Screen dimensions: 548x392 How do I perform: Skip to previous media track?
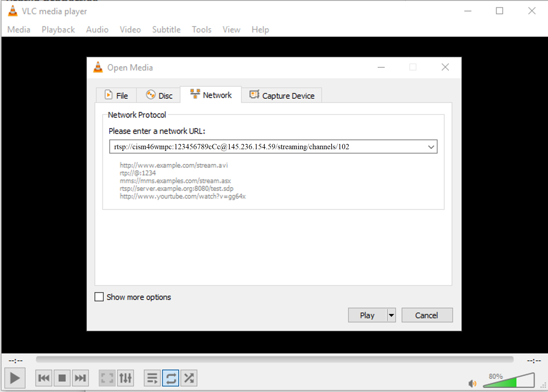click(x=44, y=378)
